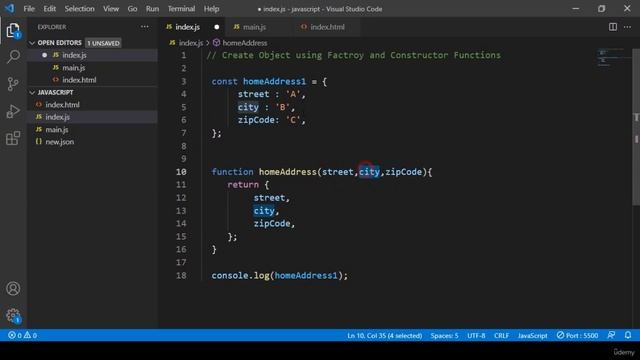Change end of line via CRLF
The image size is (640, 360).
point(501,335)
